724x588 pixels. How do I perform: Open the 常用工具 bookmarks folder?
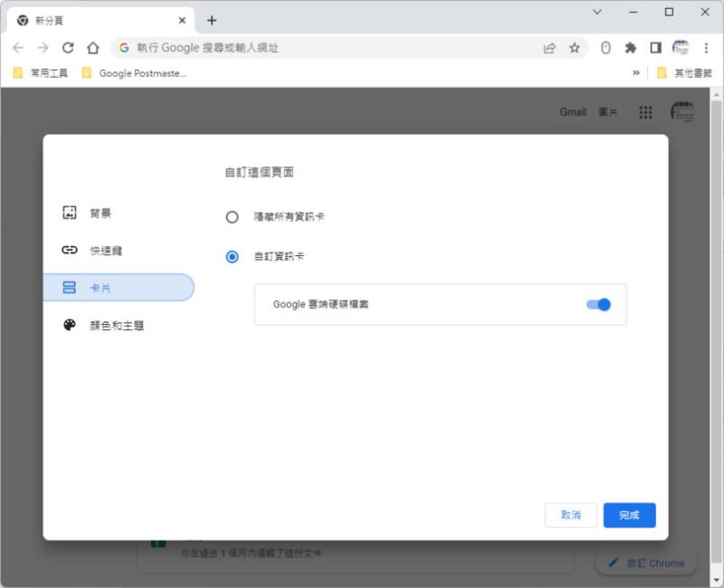tap(40, 73)
